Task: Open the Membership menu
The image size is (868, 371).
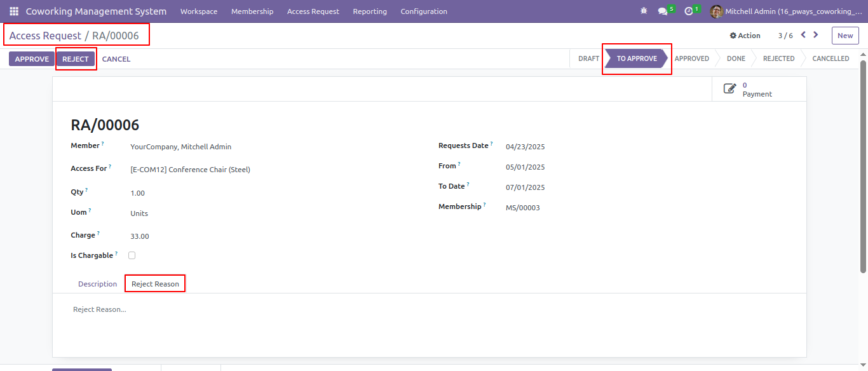Action: click(x=252, y=11)
